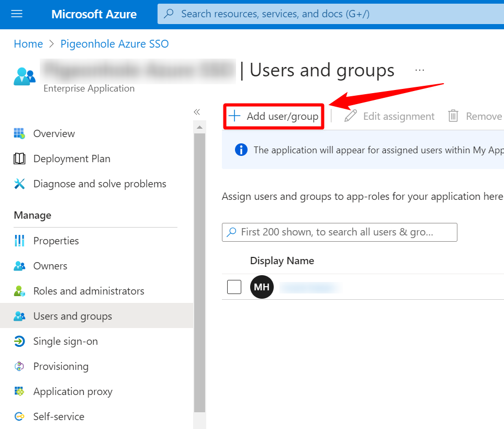Collapse the sidebar with the double chevron
The image size is (504, 429).
(197, 112)
